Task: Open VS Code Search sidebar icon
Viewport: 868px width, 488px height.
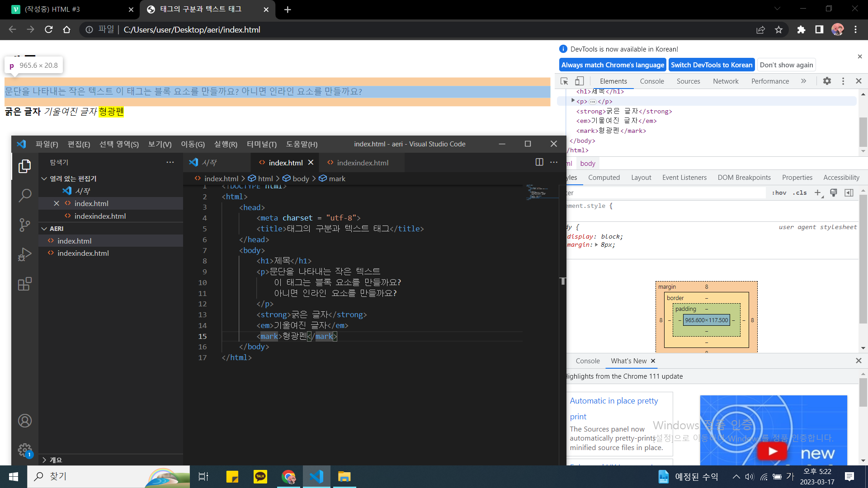Action: pos(25,196)
